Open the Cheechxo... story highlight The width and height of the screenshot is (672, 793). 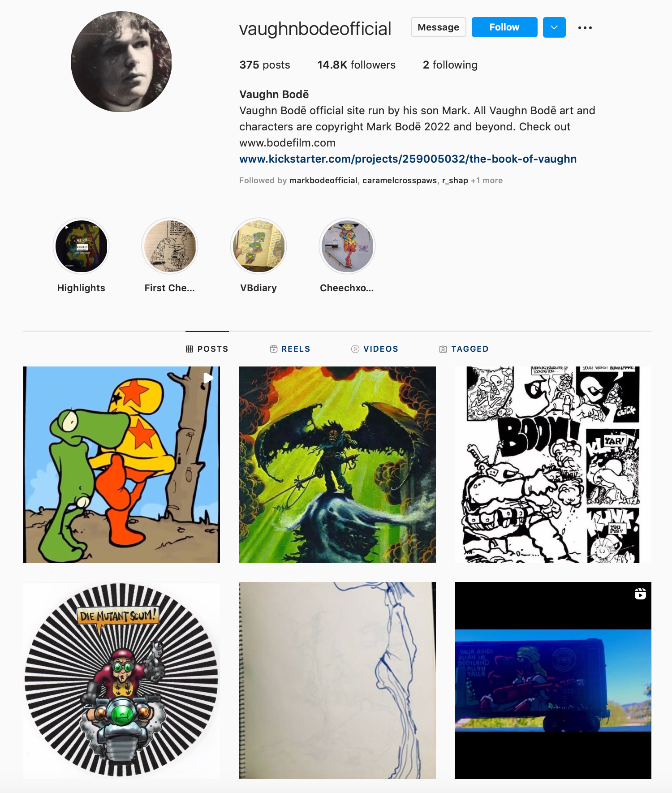[x=347, y=246]
